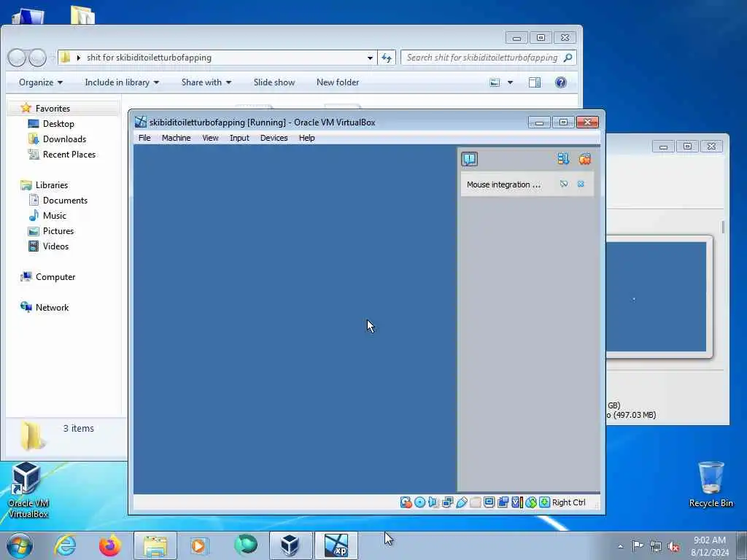The height and width of the screenshot is (560, 747).
Task: Click the Explorer Forward navigation button
Action: (37, 58)
